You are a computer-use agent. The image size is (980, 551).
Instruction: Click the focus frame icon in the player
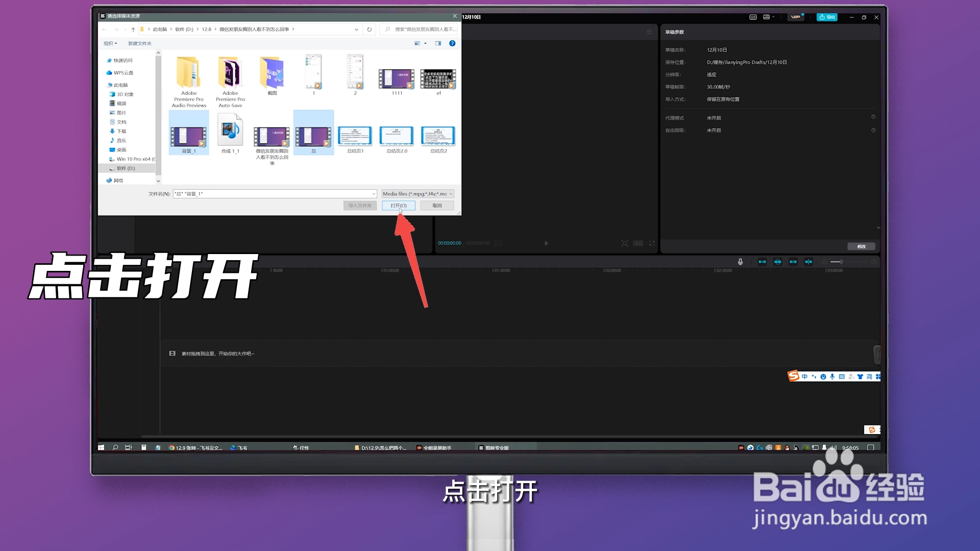pos(624,243)
